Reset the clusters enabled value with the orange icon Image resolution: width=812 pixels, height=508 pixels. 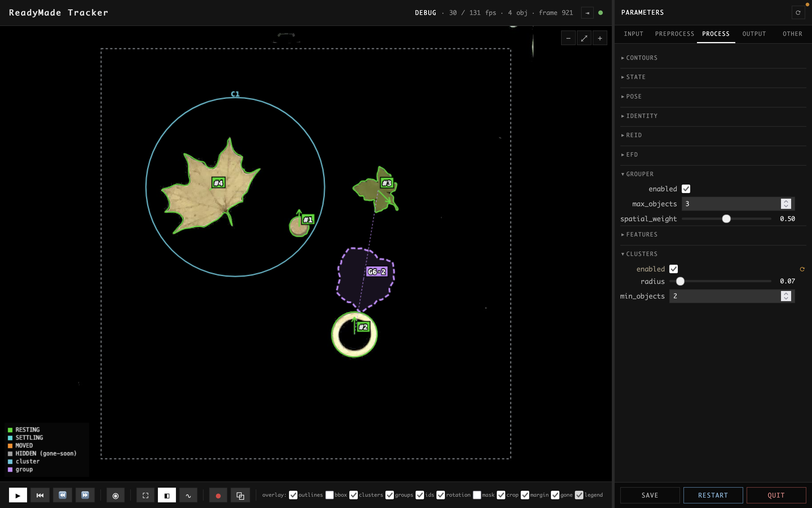(x=802, y=269)
